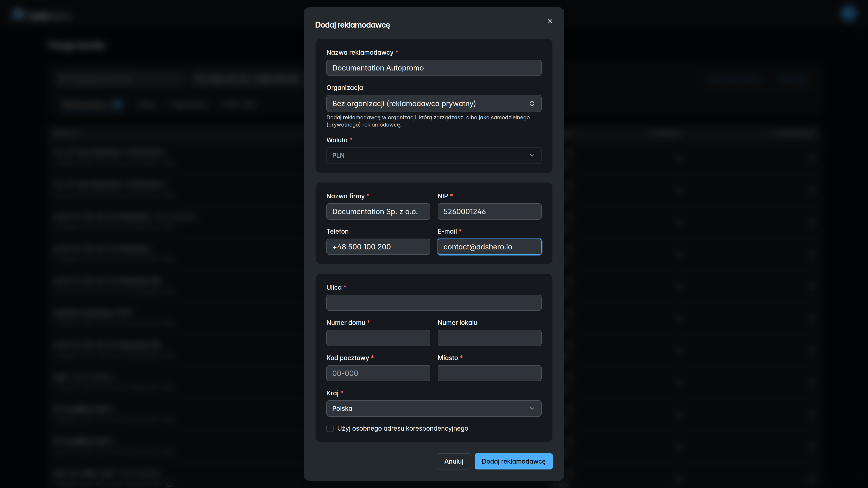Viewport: 868px width, 488px height.
Task: Select the NIP input field
Action: (x=489, y=211)
